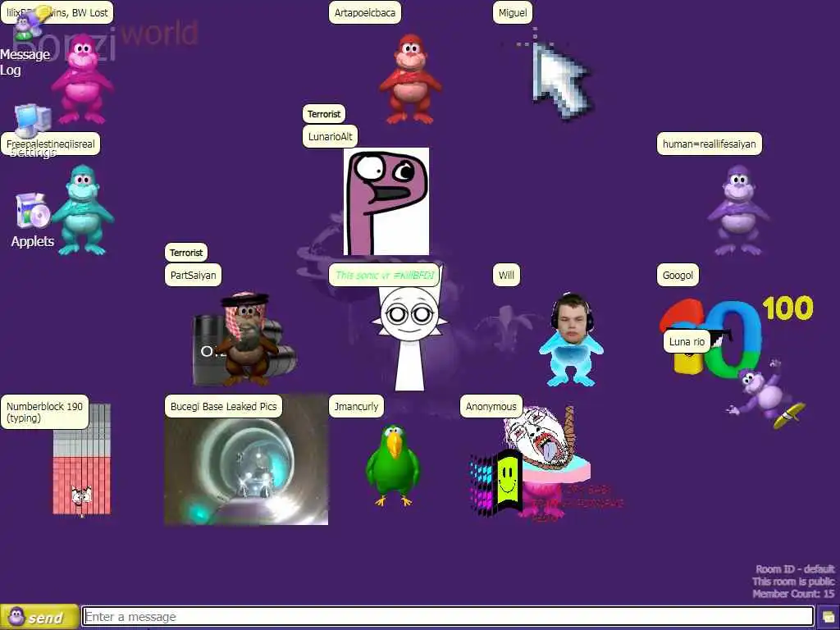
Task: Click Will's blue Bonzi with headphones
Action: 571,340
